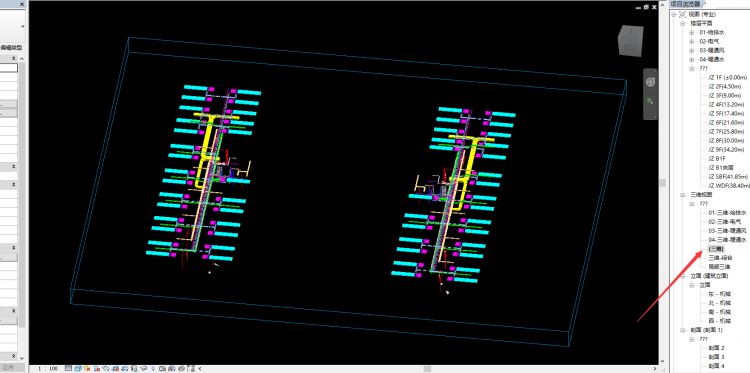
Task: Activate the zoom tool on navigation bar
Action: pos(650,101)
